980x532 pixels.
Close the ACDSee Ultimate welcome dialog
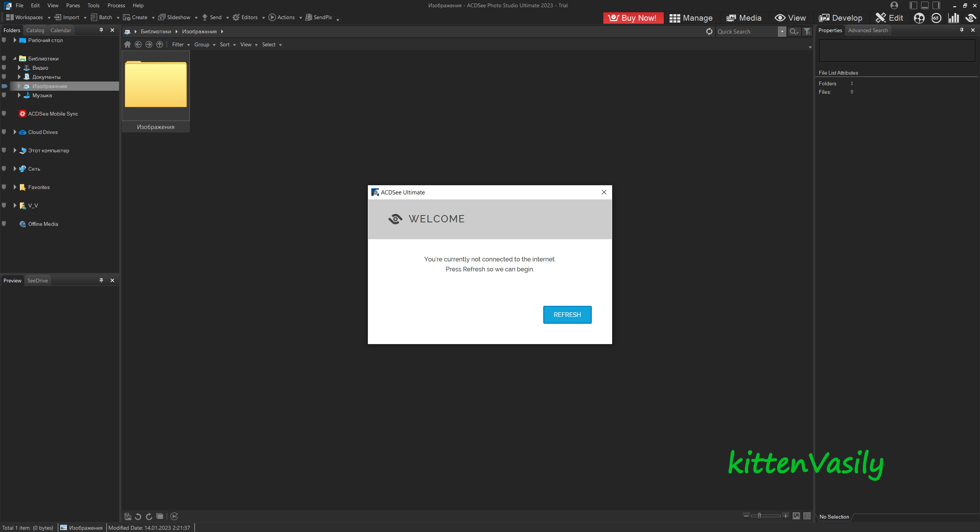pyautogui.click(x=604, y=192)
